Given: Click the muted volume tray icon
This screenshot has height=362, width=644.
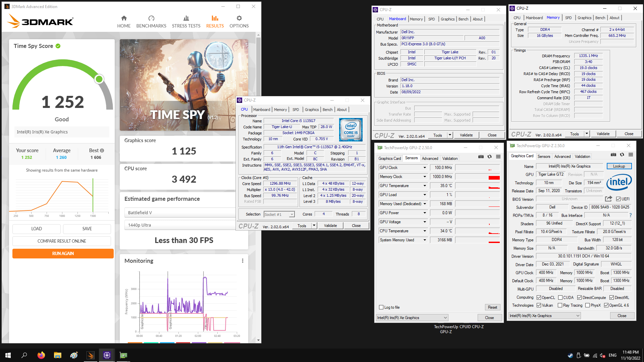Looking at the screenshot, I should (603, 355).
